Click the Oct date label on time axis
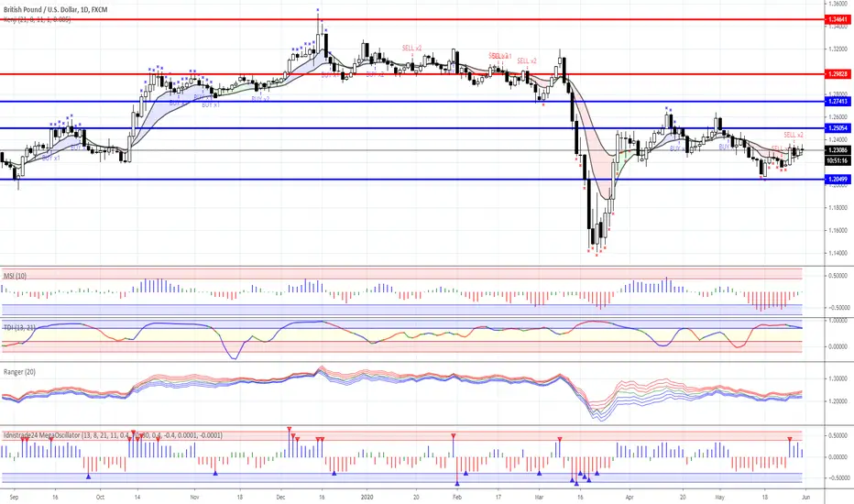 [100, 497]
